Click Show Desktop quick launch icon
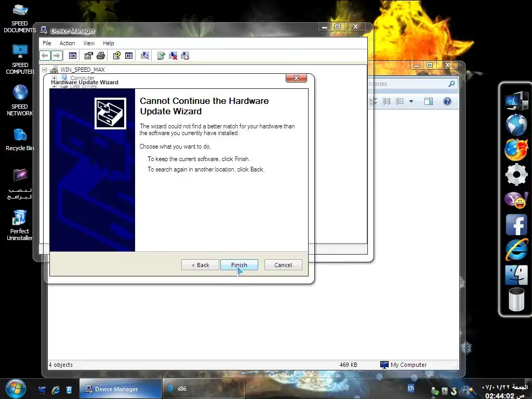This screenshot has width=532, height=399. [x=42, y=390]
